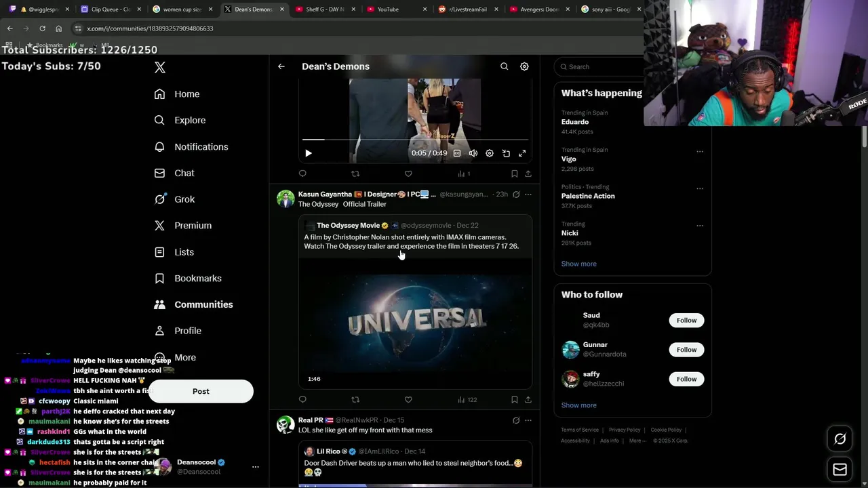Play the 0:49 video

coord(309,153)
